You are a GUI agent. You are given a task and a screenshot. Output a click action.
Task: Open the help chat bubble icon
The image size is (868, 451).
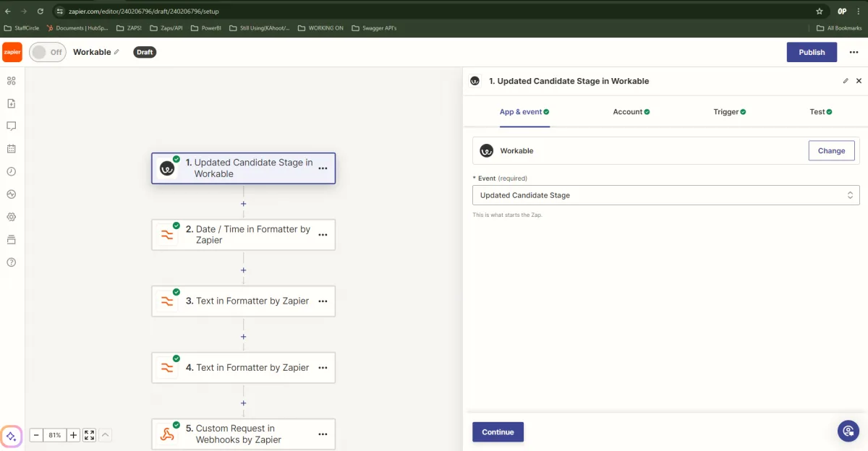[848, 431]
